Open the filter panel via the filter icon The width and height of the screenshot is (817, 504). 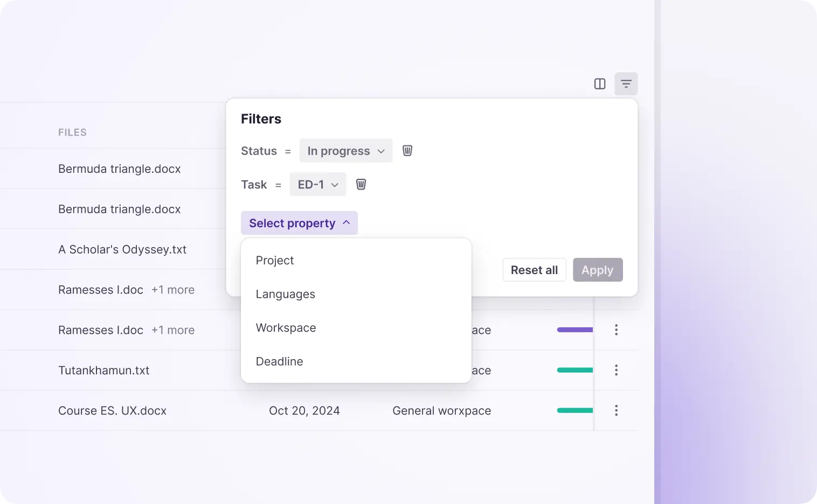626,83
